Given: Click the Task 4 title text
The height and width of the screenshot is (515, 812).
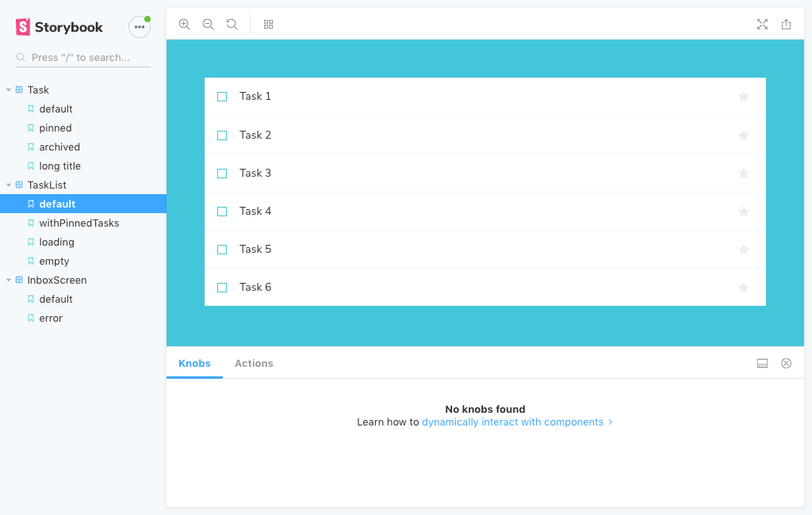Looking at the screenshot, I should (x=255, y=212).
